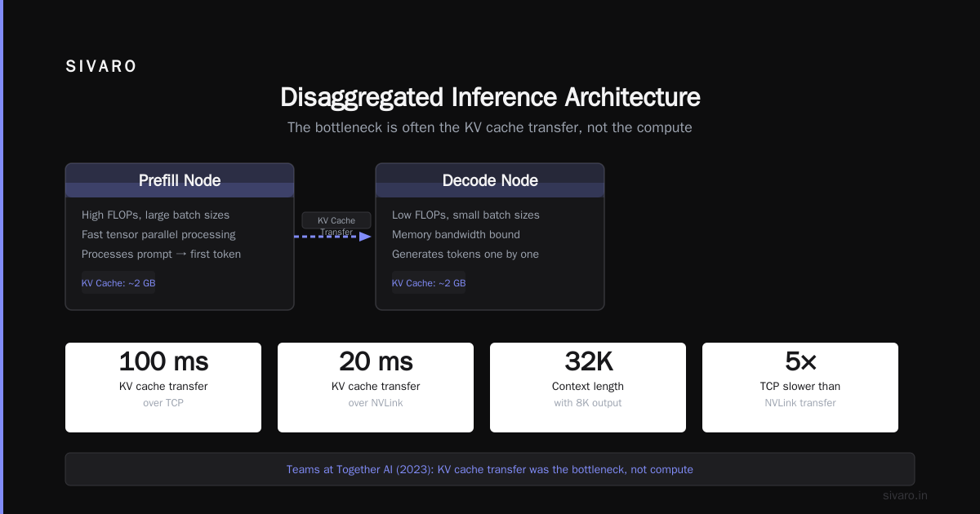The image size is (980, 514).
Task: Click the Disaggregated Inference Architecture title
Action: [x=490, y=97]
